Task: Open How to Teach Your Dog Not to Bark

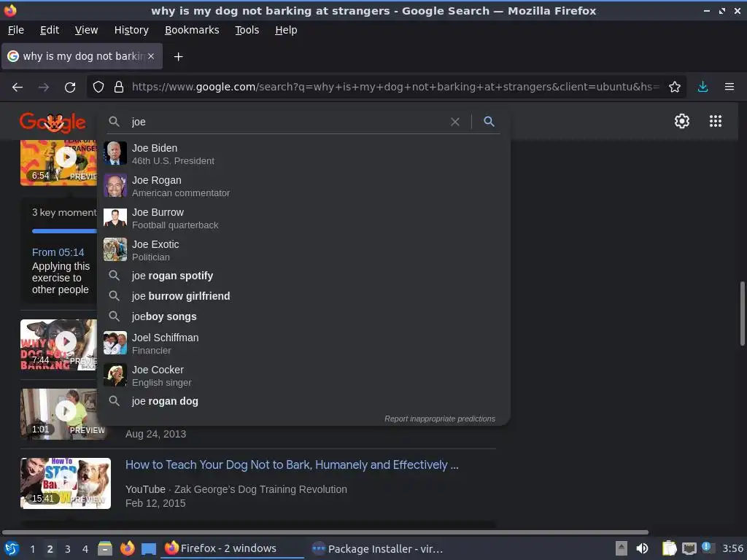Action: click(292, 464)
